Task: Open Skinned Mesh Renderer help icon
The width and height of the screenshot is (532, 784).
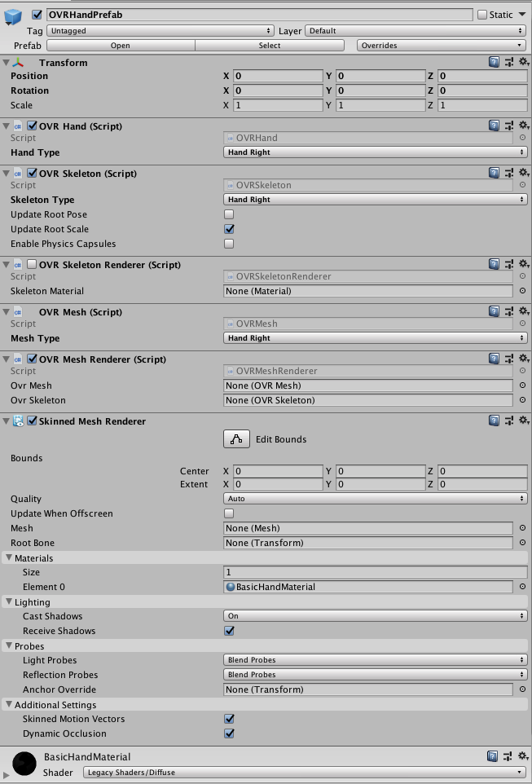Action: (x=494, y=421)
